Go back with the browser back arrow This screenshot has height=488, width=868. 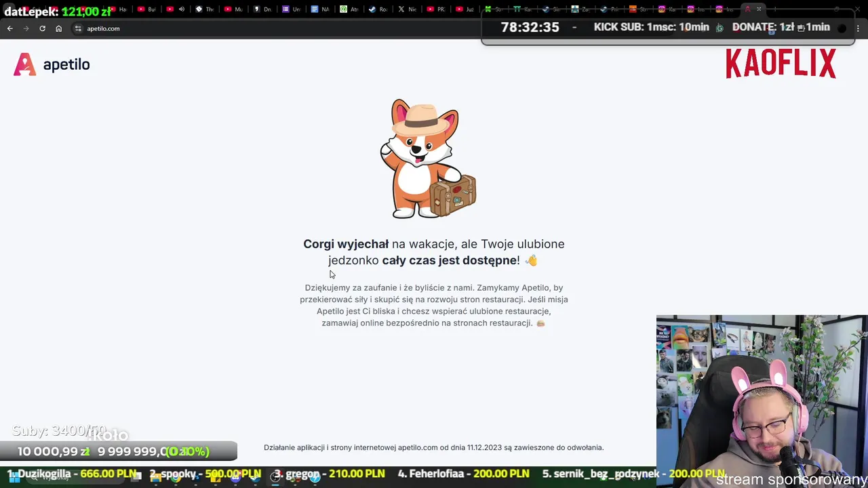pyautogui.click(x=9, y=28)
